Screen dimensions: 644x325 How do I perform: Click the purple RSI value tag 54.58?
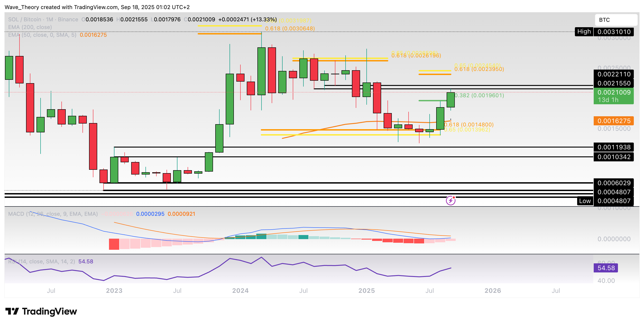605,268
